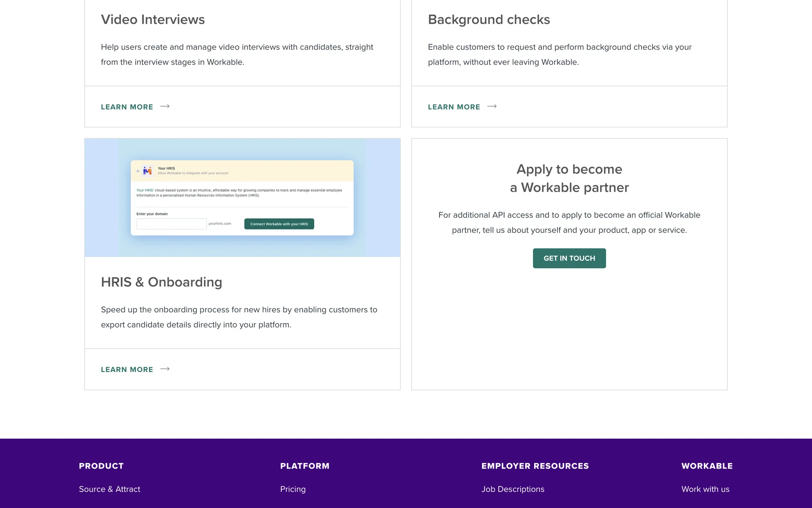This screenshot has width=812, height=508.
Task: Click Your HRIS link text in preview
Action: [145, 190]
